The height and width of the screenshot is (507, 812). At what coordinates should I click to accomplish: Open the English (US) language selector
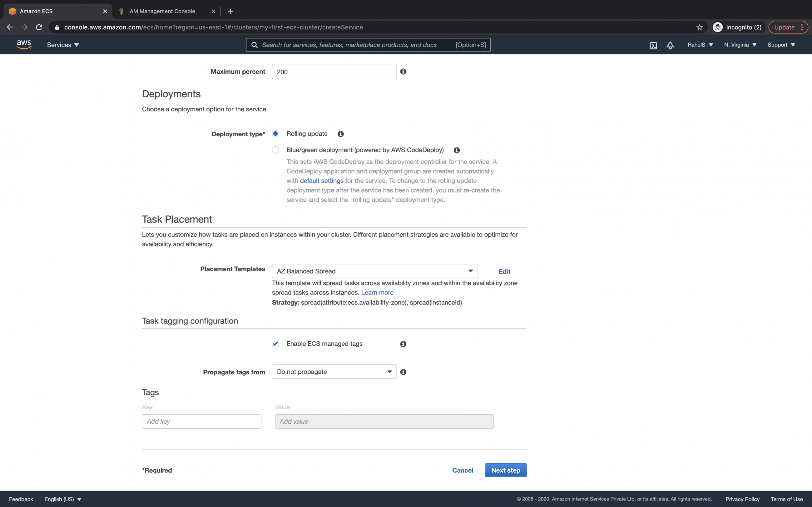[x=62, y=499]
